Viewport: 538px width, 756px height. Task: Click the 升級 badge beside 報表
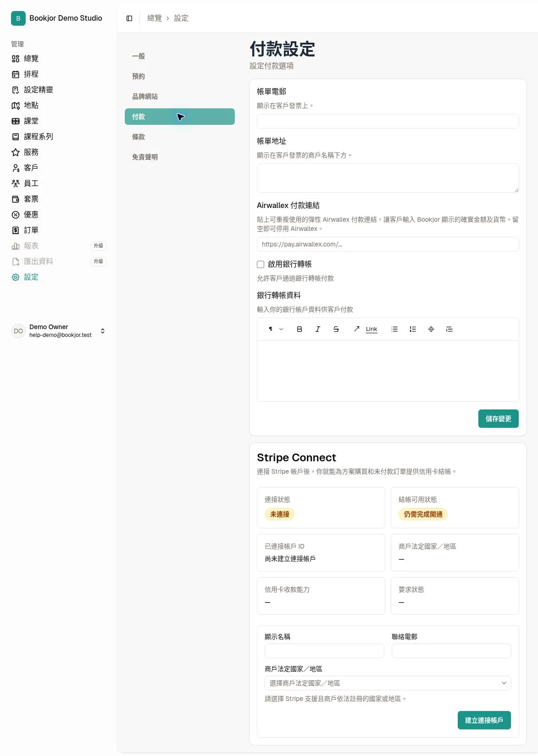pos(99,246)
